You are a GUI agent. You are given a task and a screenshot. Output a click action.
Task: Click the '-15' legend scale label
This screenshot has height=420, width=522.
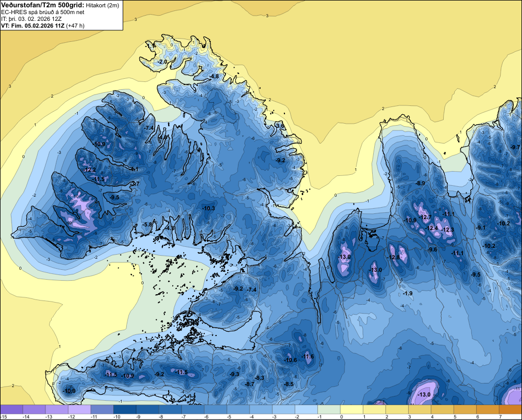pyautogui.click(x=4, y=417)
